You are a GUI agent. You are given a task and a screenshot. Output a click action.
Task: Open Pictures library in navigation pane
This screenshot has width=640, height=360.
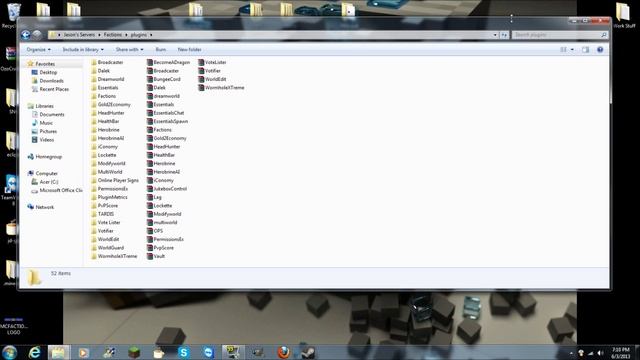pyautogui.click(x=48, y=131)
